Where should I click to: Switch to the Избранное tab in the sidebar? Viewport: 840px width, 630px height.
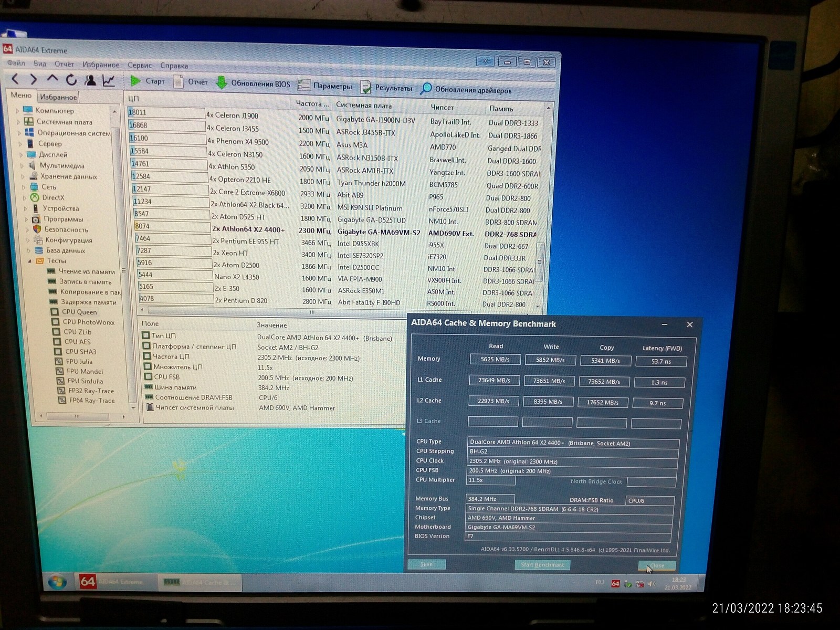click(59, 97)
